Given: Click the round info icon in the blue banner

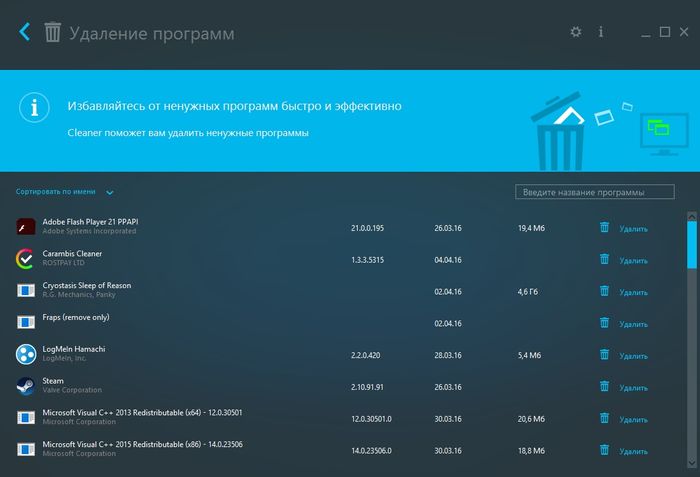Looking at the screenshot, I should (34, 107).
